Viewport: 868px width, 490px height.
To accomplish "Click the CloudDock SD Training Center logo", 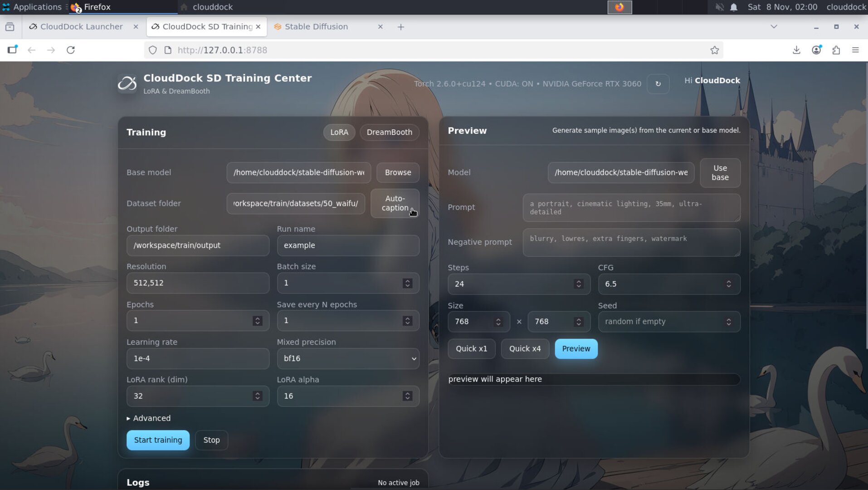I will pos(127,83).
